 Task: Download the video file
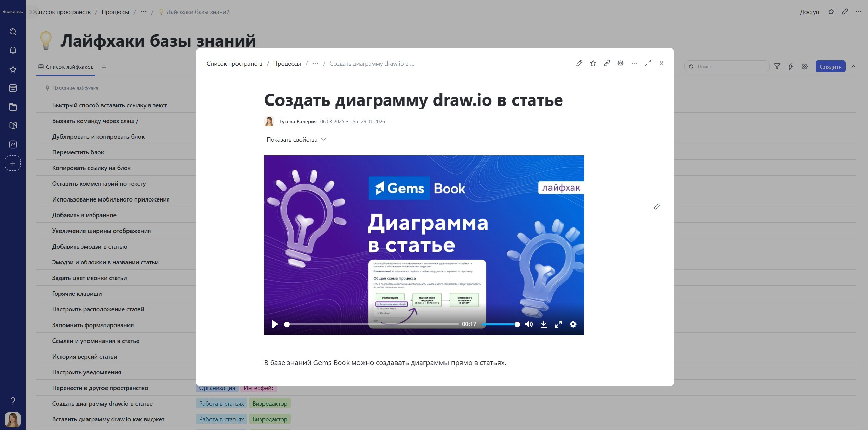pyautogui.click(x=544, y=324)
